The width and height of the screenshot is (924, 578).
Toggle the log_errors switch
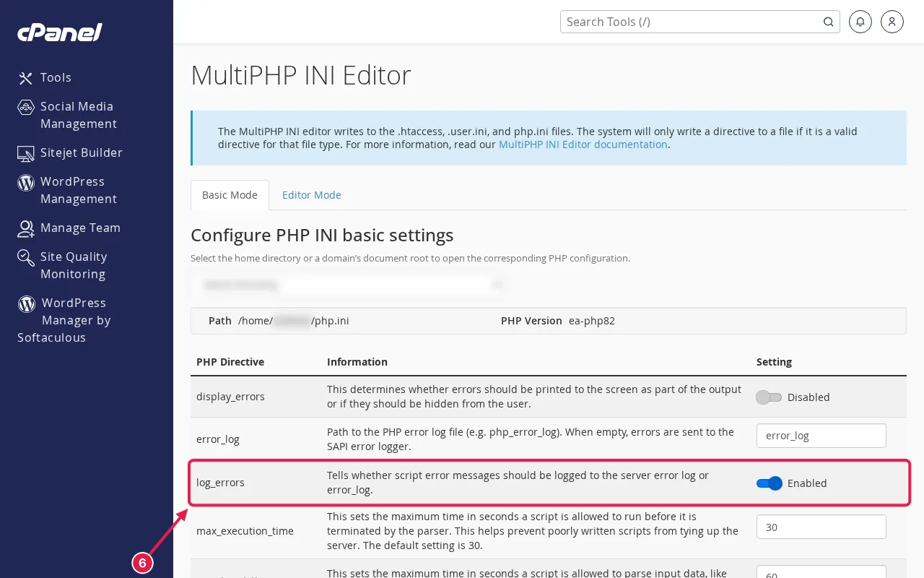(769, 483)
